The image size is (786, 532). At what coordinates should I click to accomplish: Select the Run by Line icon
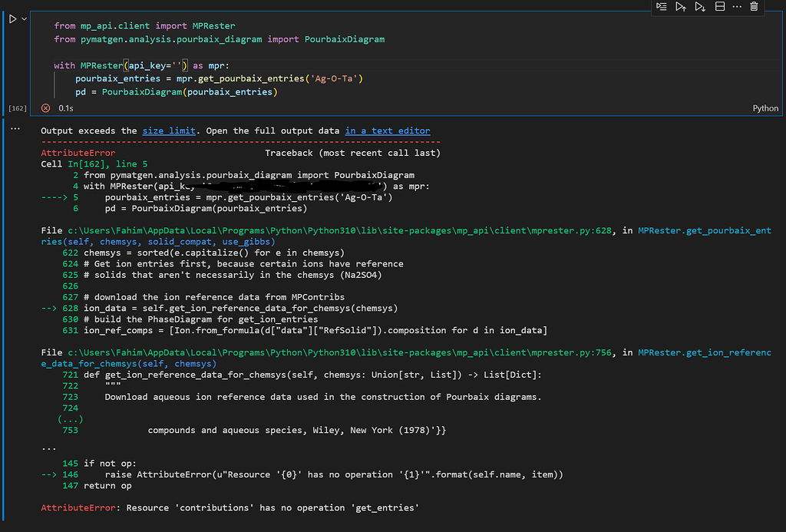pos(662,7)
